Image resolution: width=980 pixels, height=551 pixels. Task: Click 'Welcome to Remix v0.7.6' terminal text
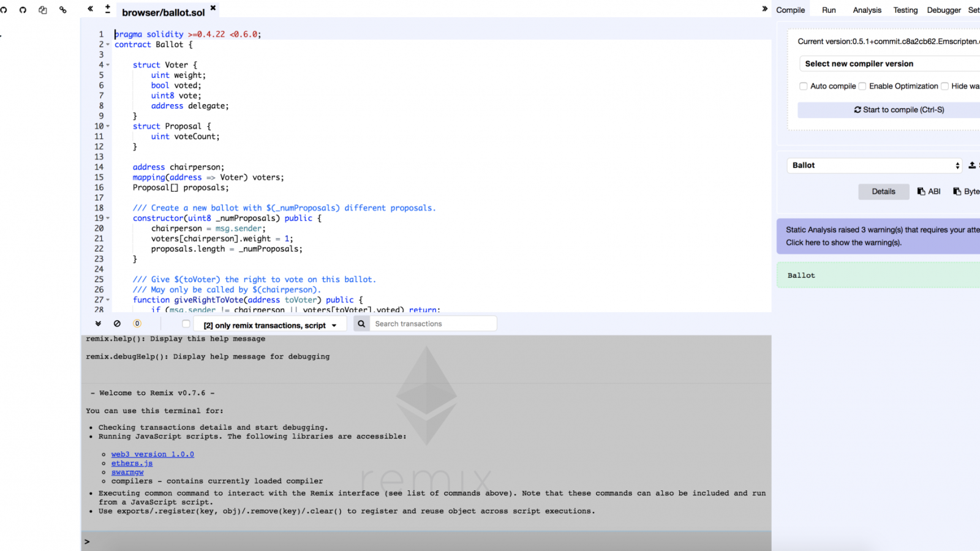pos(153,393)
